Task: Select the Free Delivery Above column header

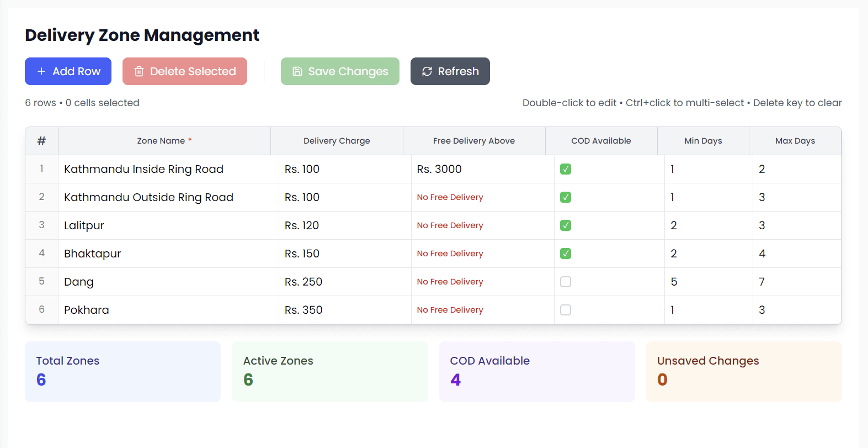Action: 474,141
